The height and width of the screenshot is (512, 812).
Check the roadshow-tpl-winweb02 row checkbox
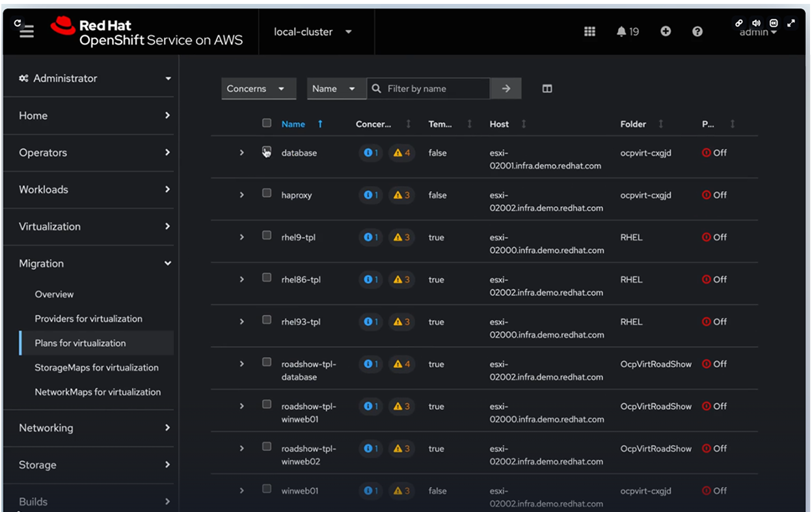[x=267, y=447]
